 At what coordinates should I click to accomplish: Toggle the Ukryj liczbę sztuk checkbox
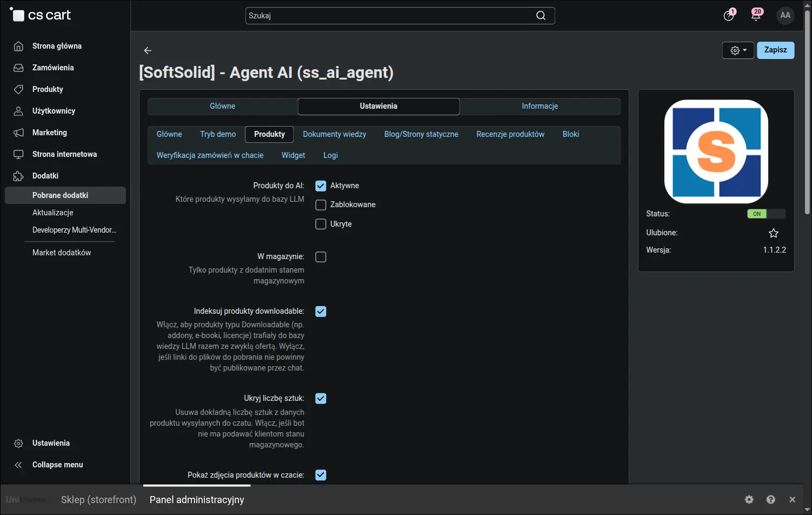321,399
